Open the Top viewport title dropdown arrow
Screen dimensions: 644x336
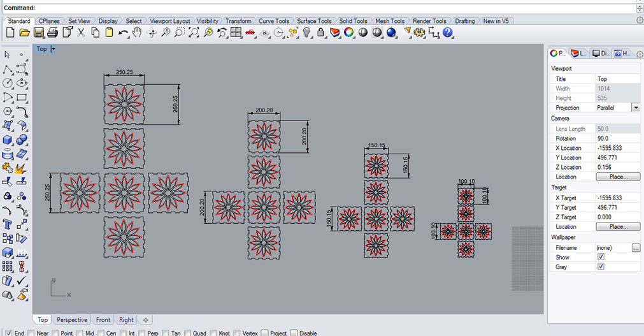54,49
